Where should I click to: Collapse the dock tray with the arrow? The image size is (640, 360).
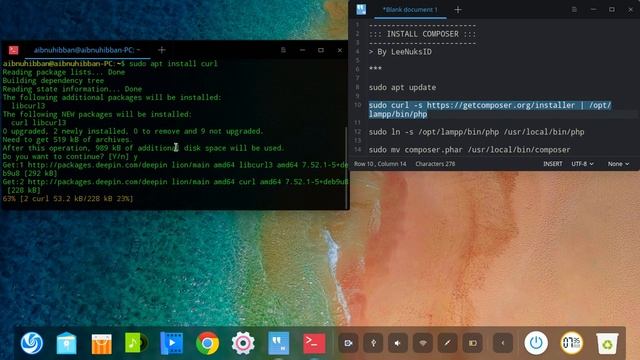502,343
